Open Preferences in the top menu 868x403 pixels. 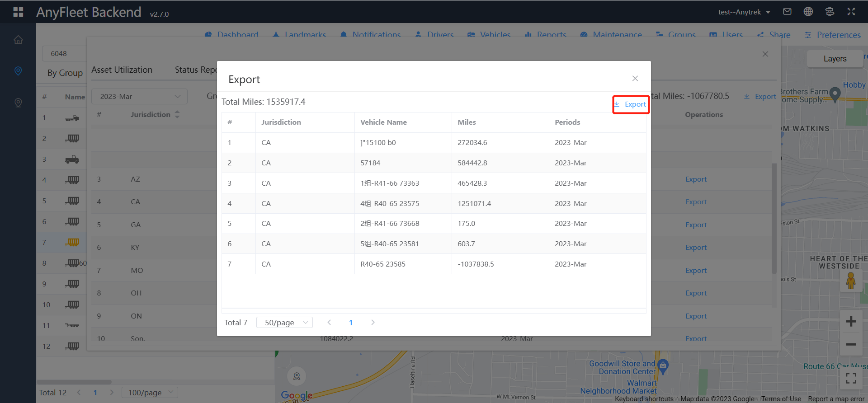833,35
